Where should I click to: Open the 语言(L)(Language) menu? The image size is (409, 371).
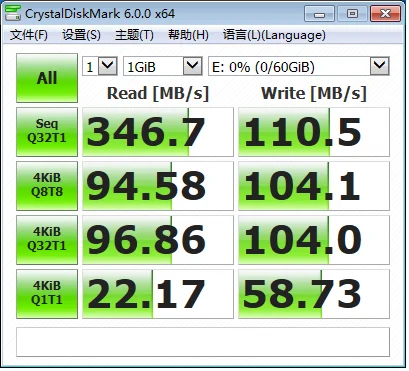point(274,35)
